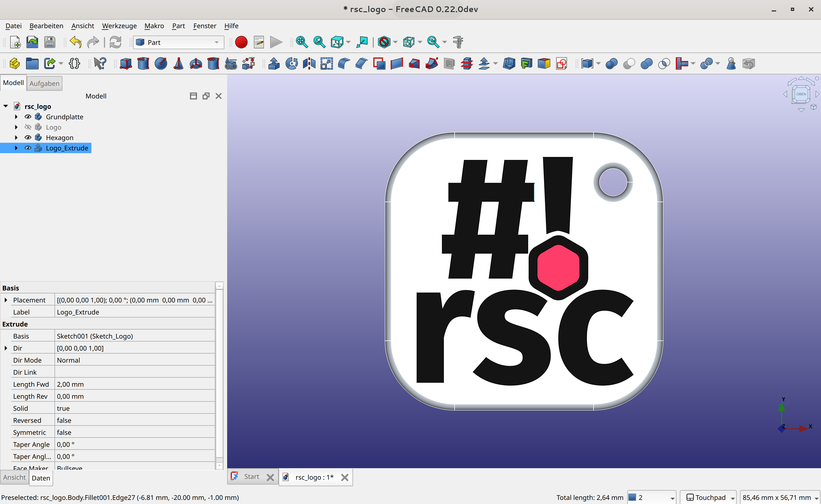Open the Werkzeuge menu
This screenshot has height=504, width=821.
point(119,26)
